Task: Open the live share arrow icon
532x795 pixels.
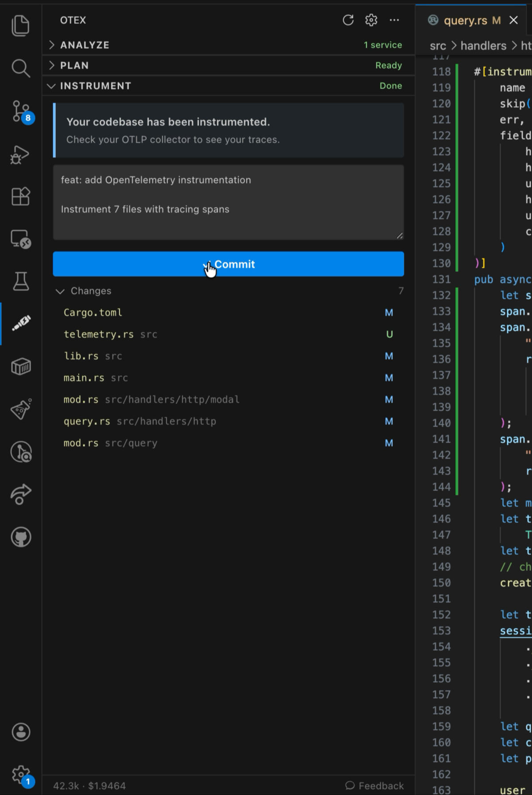Action: click(20, 494)
